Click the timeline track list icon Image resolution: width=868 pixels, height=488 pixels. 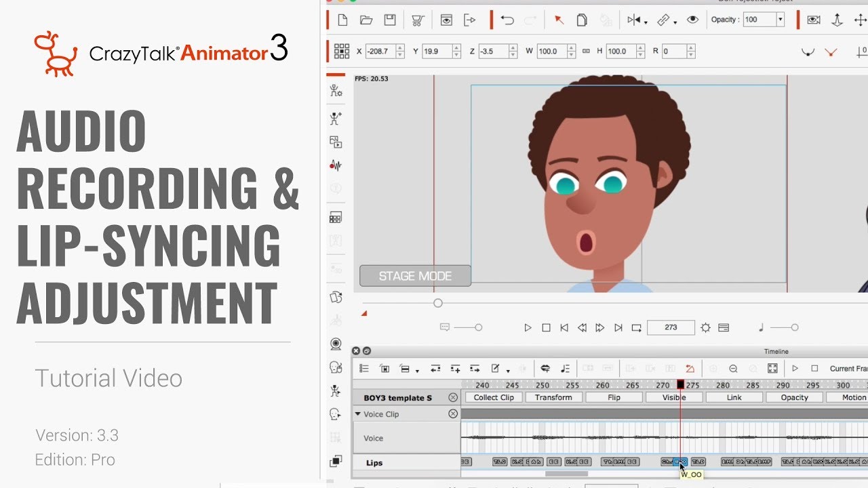click(364, 369)
